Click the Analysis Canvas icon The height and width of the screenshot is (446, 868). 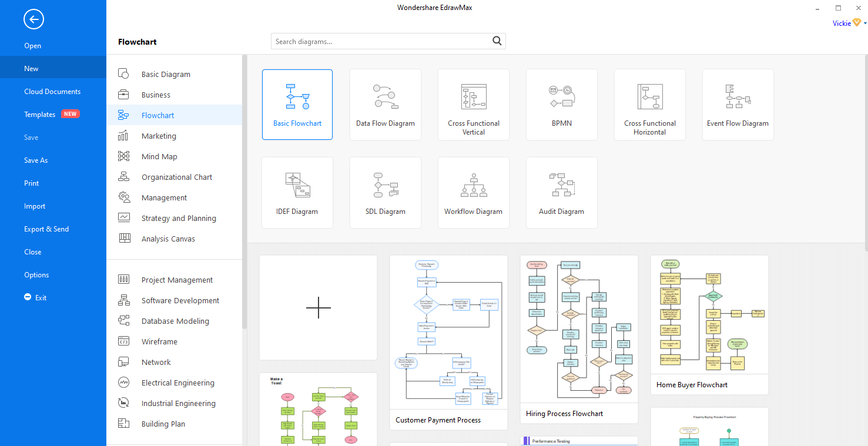(124, 239)
